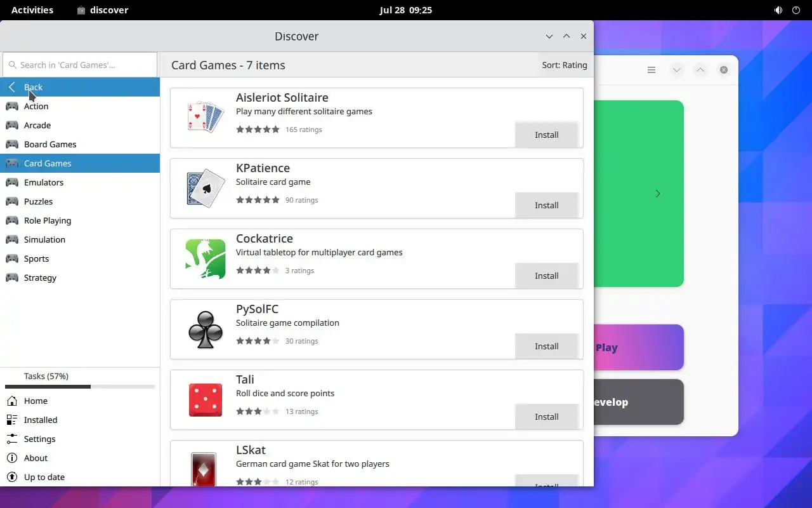Viewport: 812px width, 508px height.
Task: Open the Board Games category
Action: pos(80,144)
